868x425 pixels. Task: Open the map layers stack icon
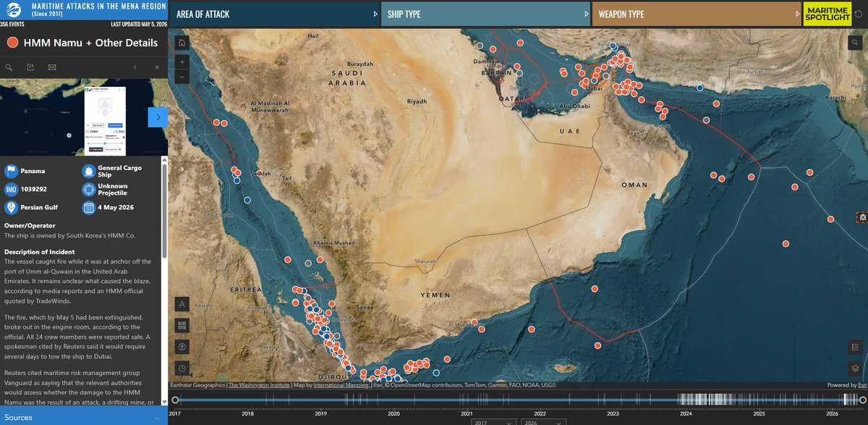click(855, 368)
